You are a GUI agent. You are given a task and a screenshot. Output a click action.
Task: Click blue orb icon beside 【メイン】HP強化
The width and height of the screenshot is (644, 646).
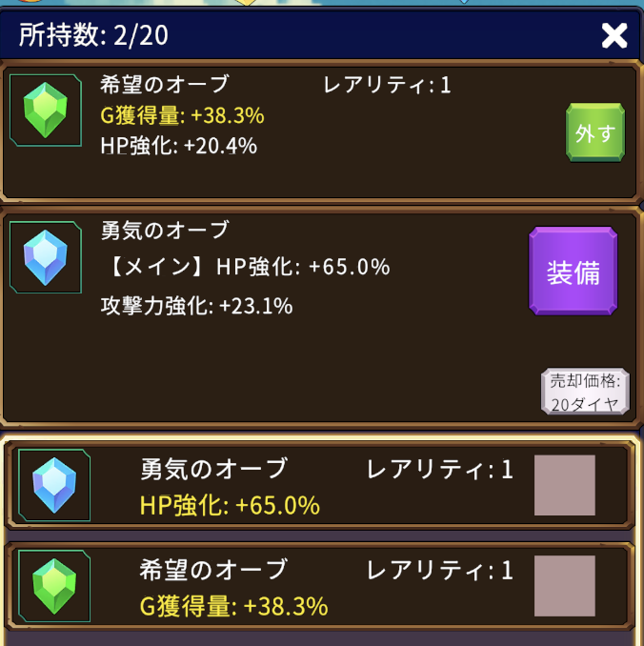click(x=45, y=256)
